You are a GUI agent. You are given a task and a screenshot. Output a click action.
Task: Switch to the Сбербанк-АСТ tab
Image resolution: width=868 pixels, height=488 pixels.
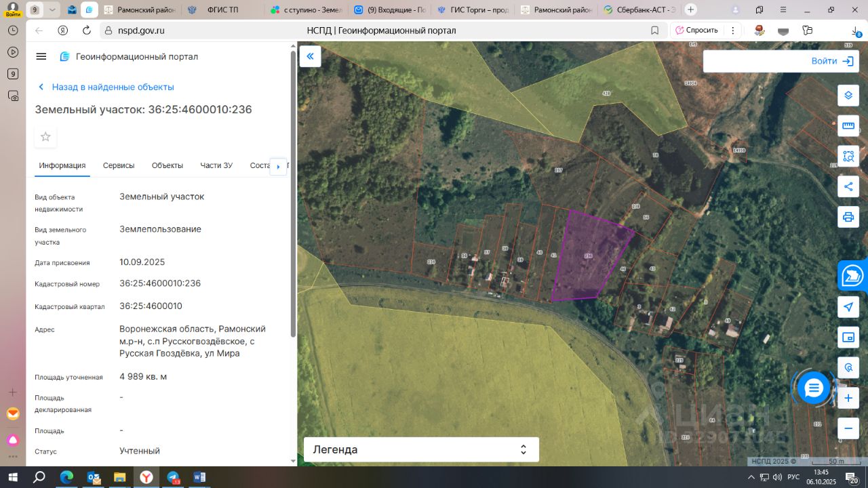pos(639,10)
